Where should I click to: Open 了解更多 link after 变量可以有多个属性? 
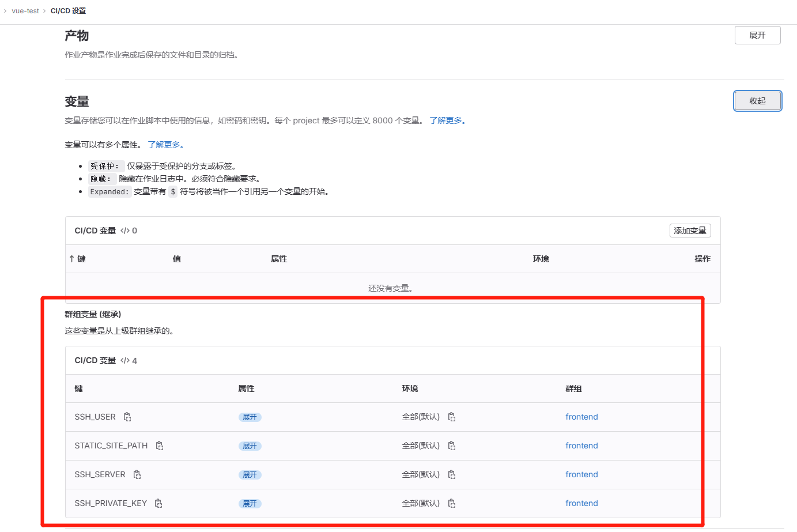[x=166, y=145]
